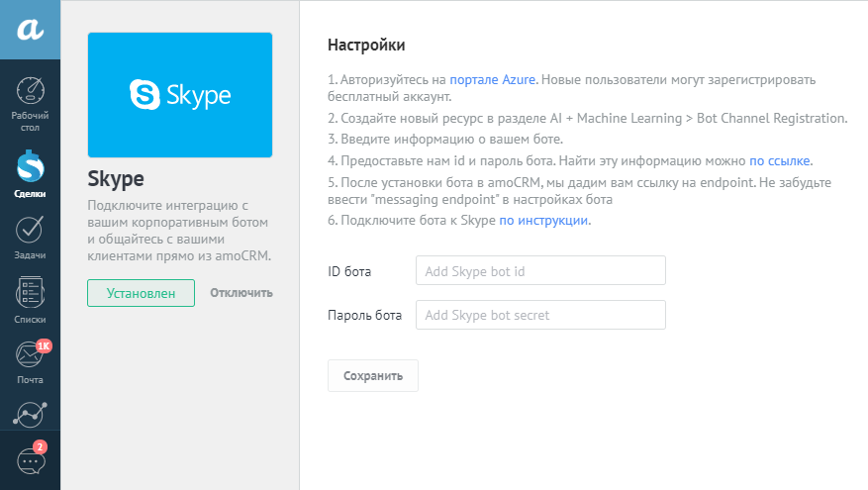Open the Рабочий стол dashboard
The width and height of the screenshot is (868, 490).
(30, 104)
